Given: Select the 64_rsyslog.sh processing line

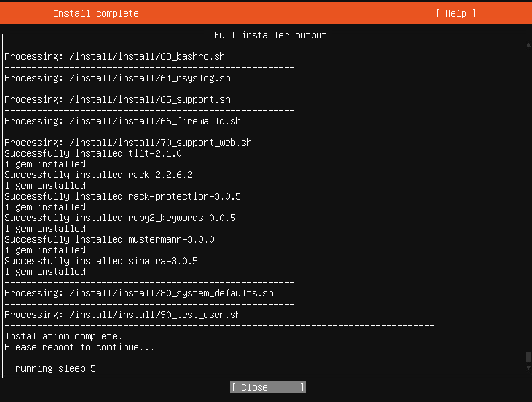Looking at the screenshot, I should tap(118, 78).
